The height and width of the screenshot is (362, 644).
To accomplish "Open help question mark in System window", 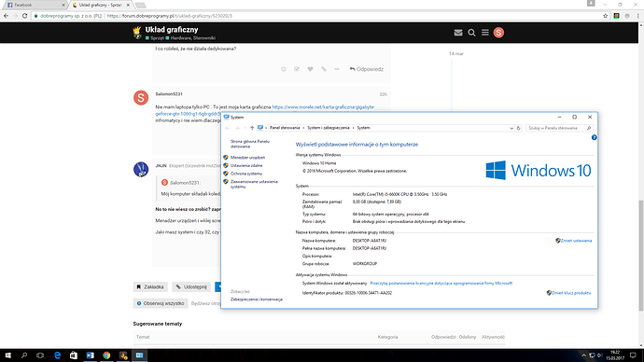I will pyautogui.click(x=594, y=137).
